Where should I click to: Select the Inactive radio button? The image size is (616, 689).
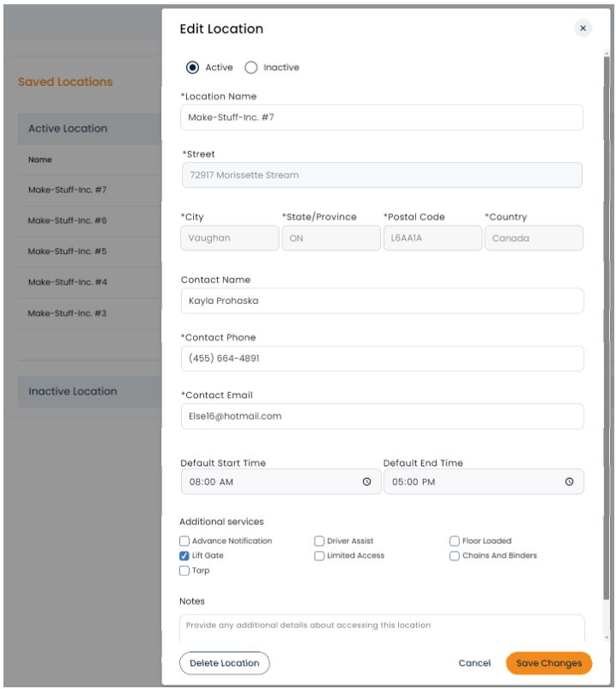[251, 67]
